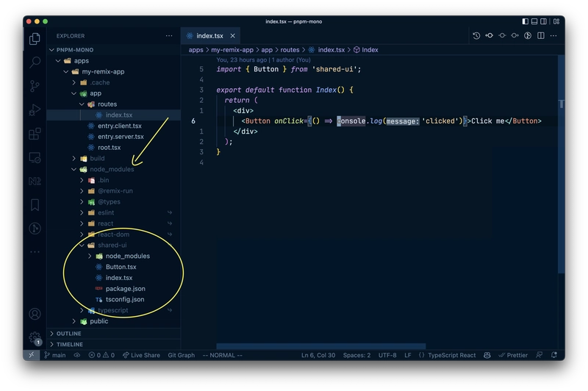The width and height of the screenshot is (588, 391).
Task: Click the split editor right icon
Action: [540, 35]
